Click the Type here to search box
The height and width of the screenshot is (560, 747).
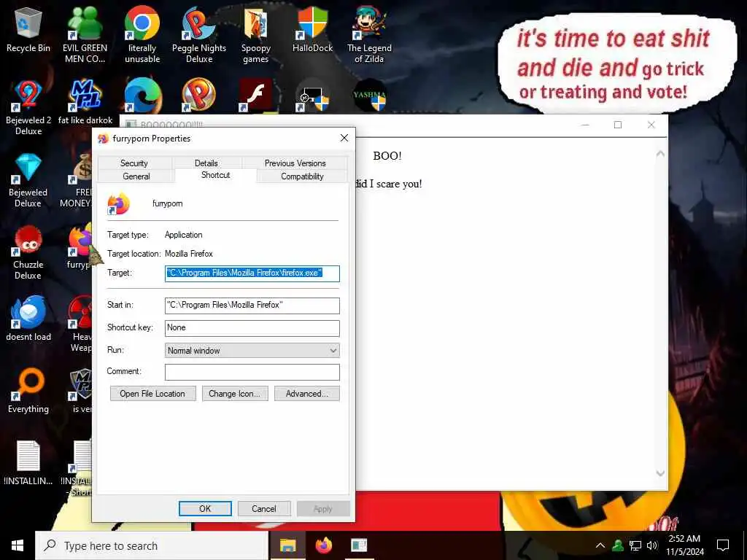[152, 545]
